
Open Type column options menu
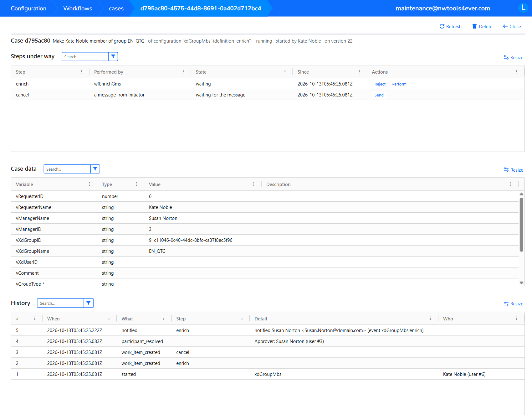coord(136,184)
